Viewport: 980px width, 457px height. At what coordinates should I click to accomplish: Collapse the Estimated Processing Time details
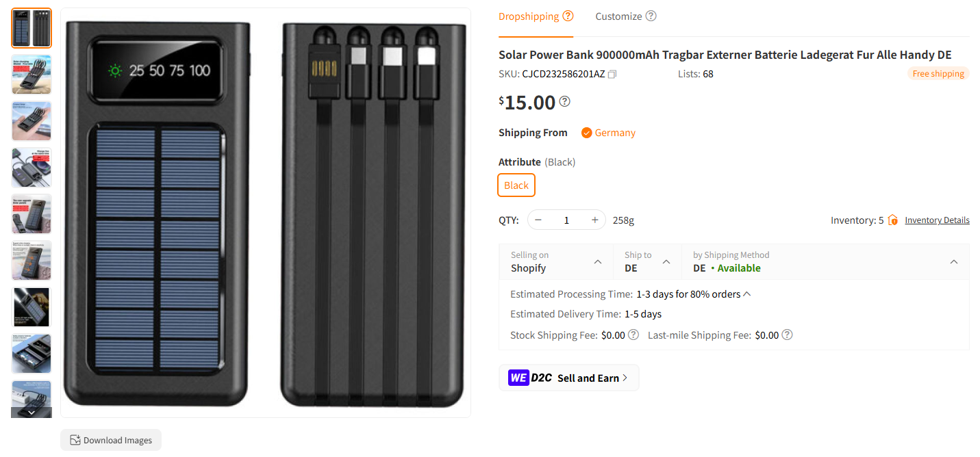[746, 293]
